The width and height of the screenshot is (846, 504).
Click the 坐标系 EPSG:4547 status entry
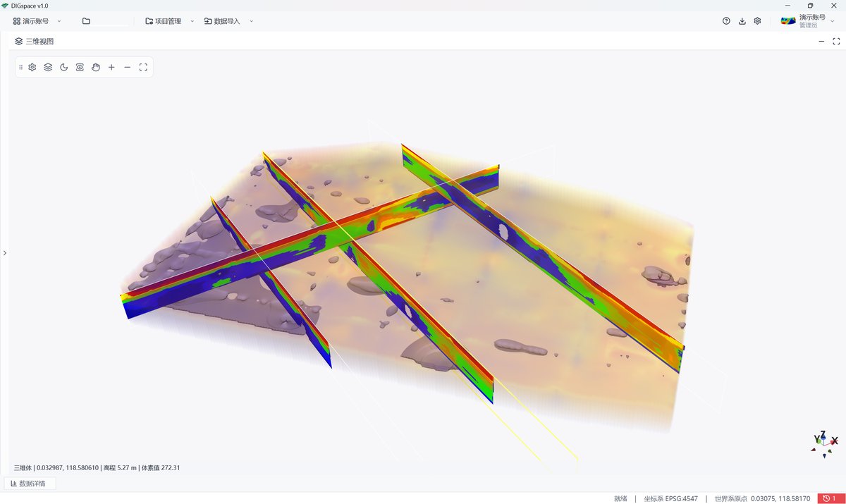[670, 498]
